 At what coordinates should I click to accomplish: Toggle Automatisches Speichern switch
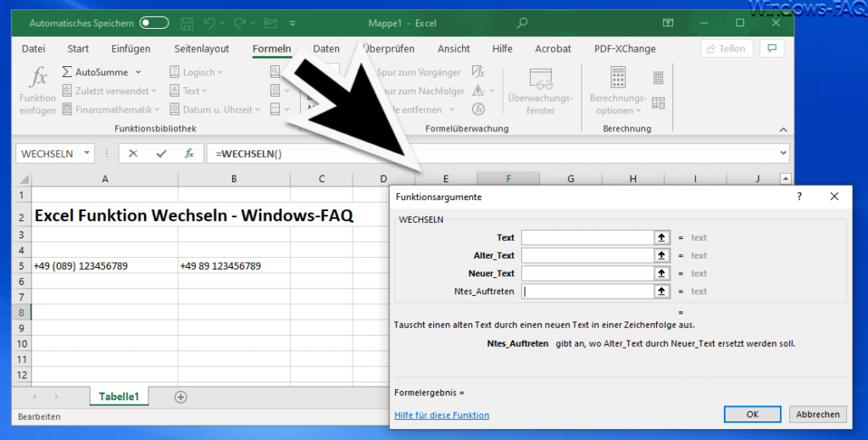[154, 23]
